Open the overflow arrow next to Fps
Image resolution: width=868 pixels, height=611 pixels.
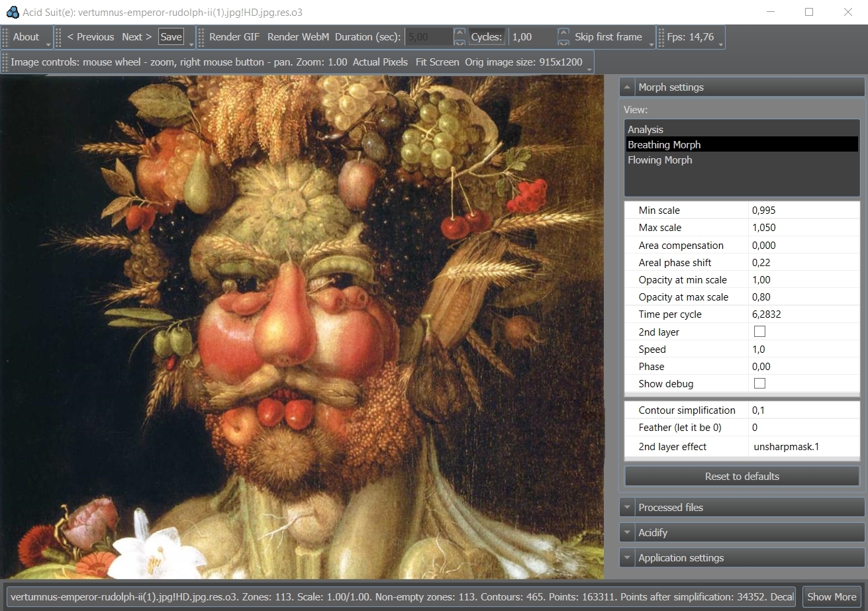[721, 44]
